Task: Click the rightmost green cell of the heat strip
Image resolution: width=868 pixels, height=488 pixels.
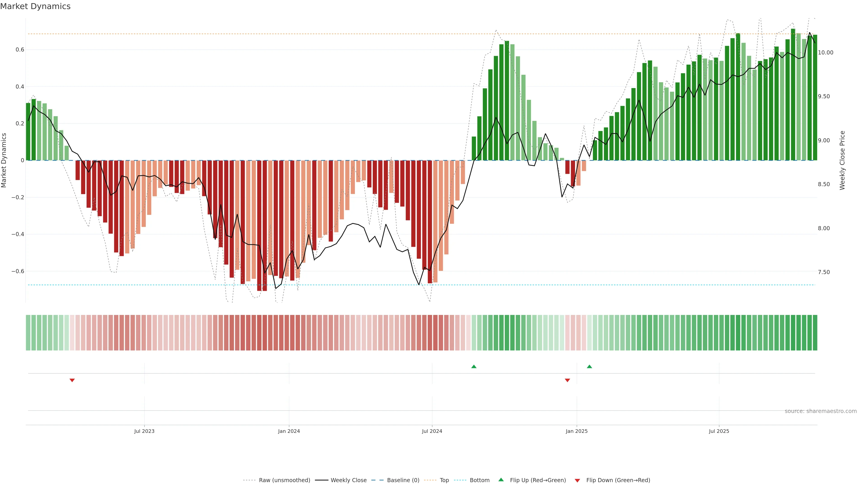Action: point(815,333)
